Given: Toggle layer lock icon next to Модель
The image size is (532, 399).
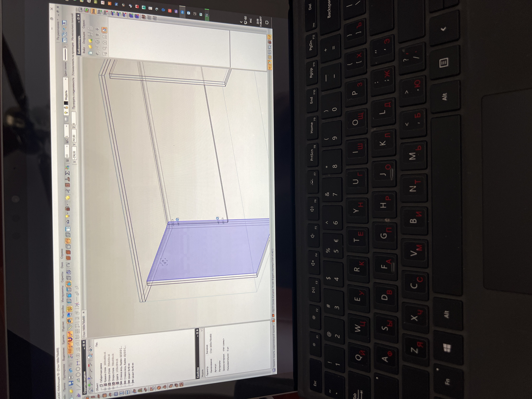Looking at the screenshot, I should pos(66,108).
